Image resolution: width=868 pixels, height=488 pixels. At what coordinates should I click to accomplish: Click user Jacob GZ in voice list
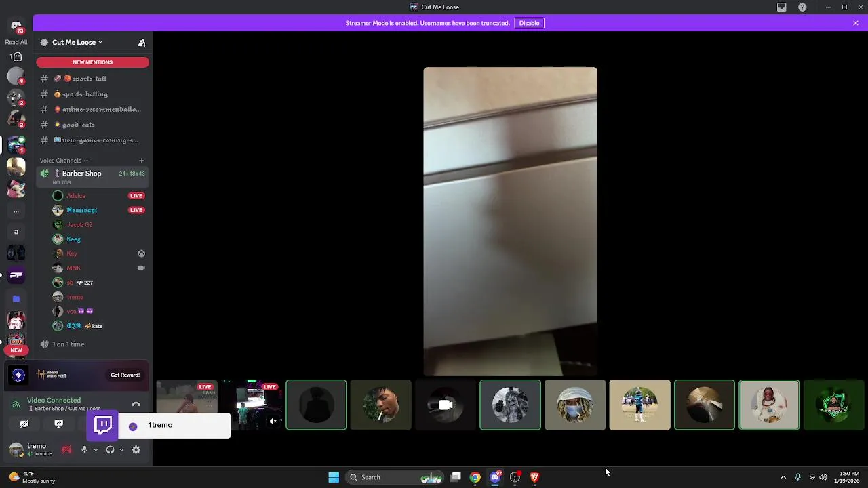98,225
